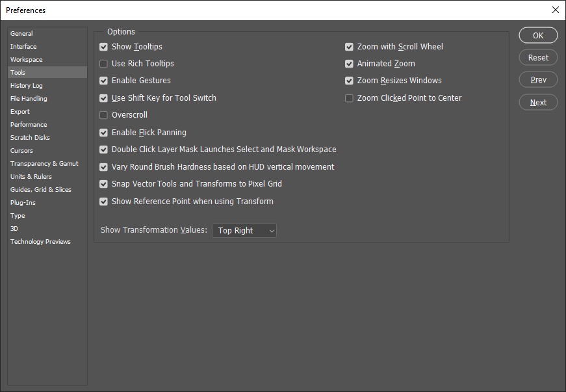This screenshot has height=392, width=566.
Task: Click Next to advance preferences page
Action: click(x=538, y=103)
